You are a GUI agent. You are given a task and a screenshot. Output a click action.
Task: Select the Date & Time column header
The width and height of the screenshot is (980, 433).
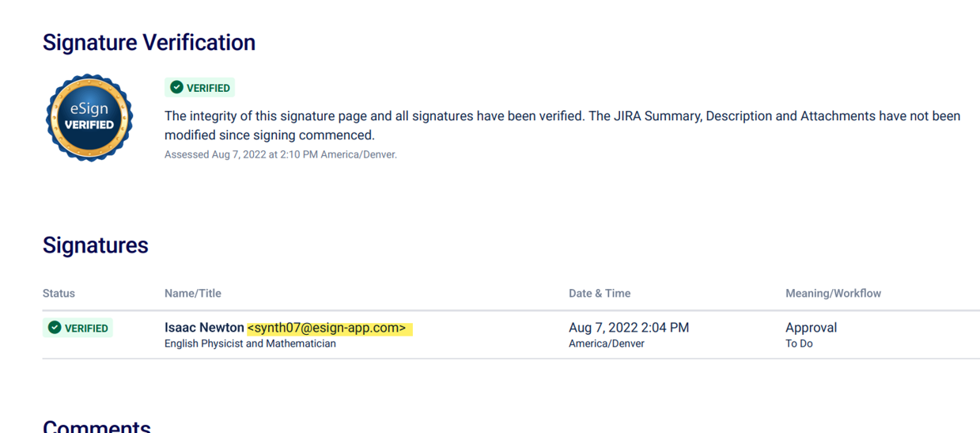pyautogui.click(x=600, y=294)
